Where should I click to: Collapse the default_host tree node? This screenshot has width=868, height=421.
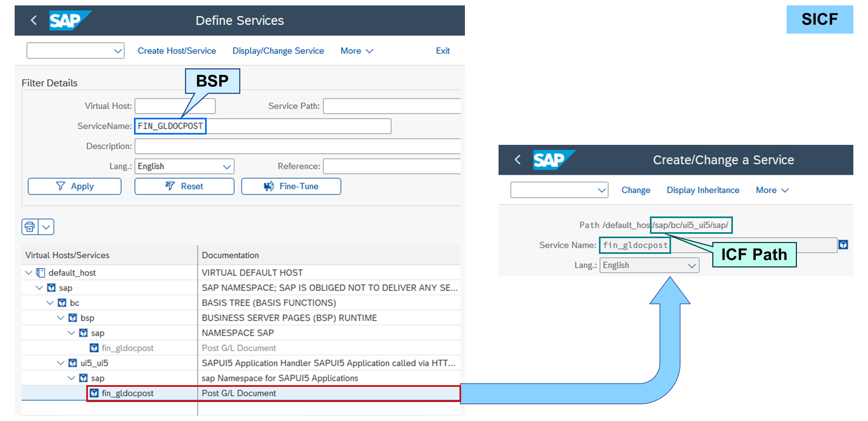28,272
